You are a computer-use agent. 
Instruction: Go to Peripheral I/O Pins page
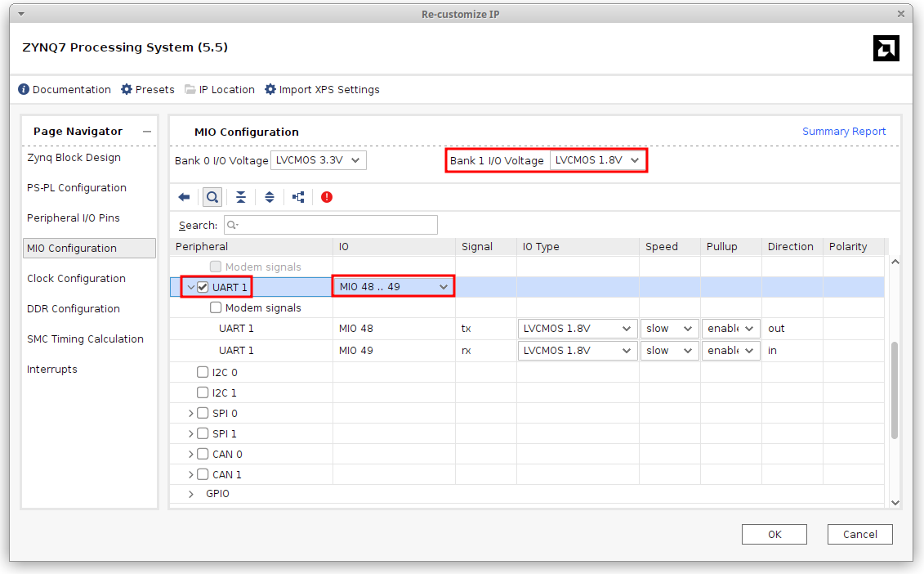pos(73,217)
